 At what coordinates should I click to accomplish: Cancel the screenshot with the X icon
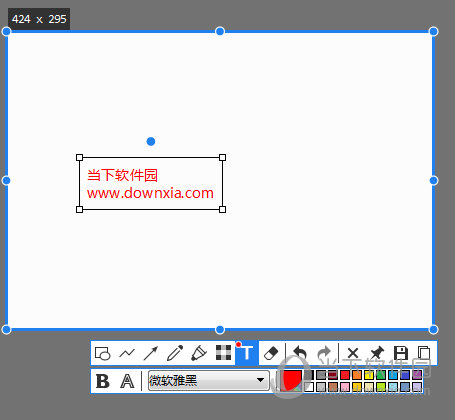pyautogui.click(x=353, y=353)
